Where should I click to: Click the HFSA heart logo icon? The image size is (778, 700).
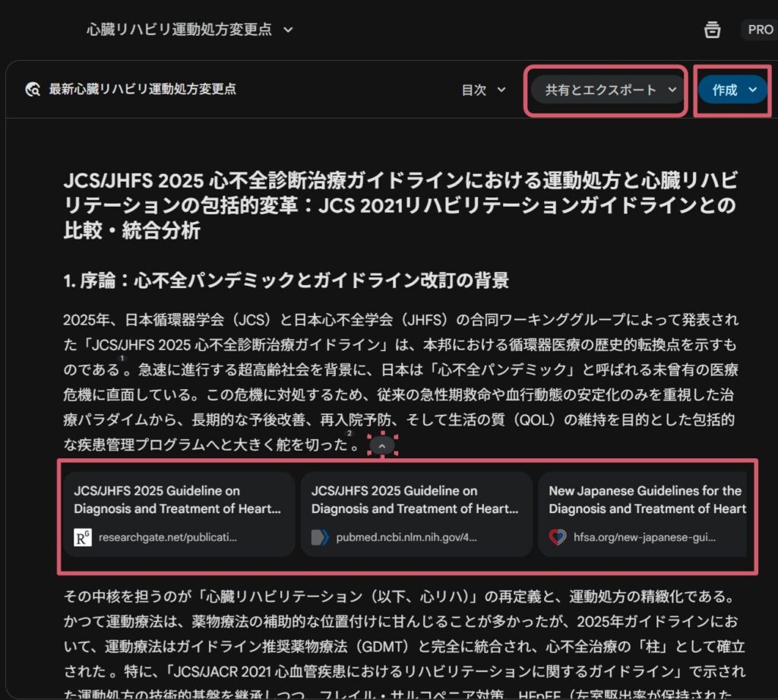coord(557,537)
